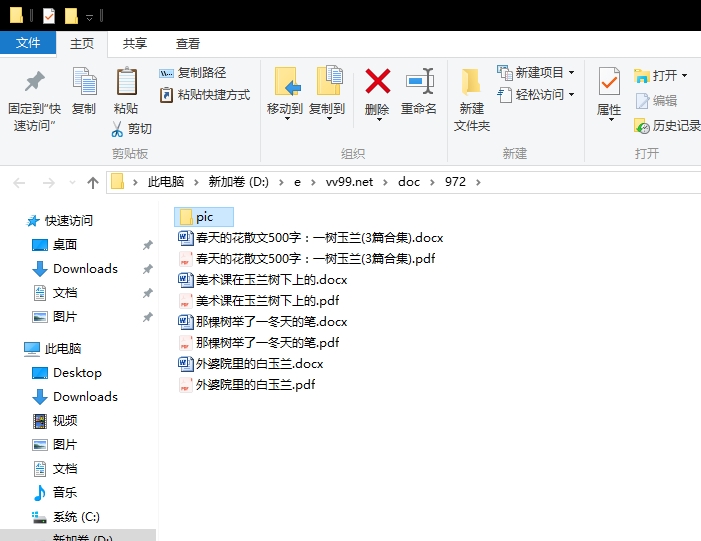Click the Move to folder icon
The width and height of the screenshot is (701, 541).
point(287,81)
